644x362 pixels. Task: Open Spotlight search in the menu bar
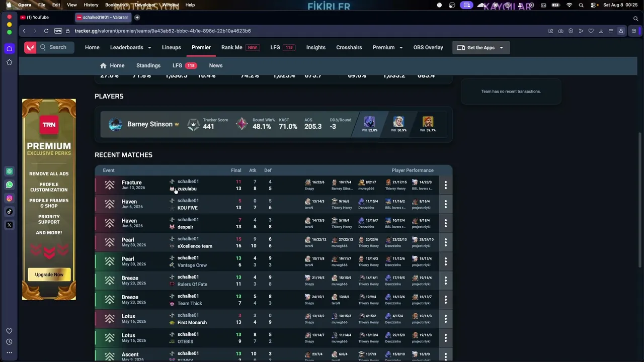[x=581, y=5]
